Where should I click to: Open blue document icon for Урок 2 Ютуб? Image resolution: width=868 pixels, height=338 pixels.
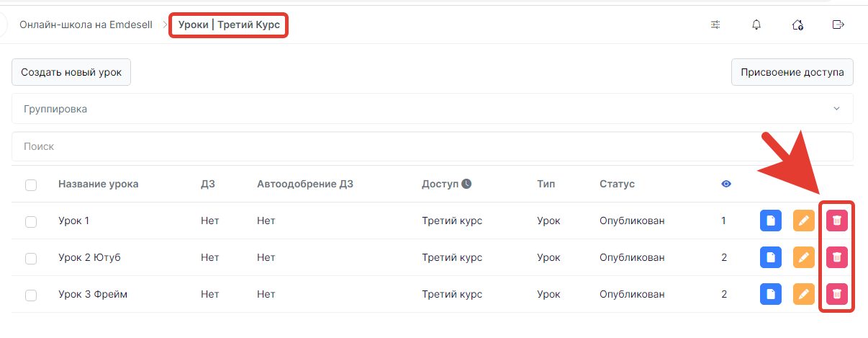(771, 257)
